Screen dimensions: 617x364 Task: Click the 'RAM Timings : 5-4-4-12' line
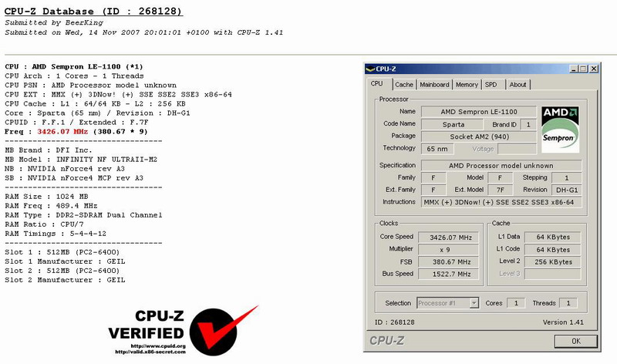point(56,234)
